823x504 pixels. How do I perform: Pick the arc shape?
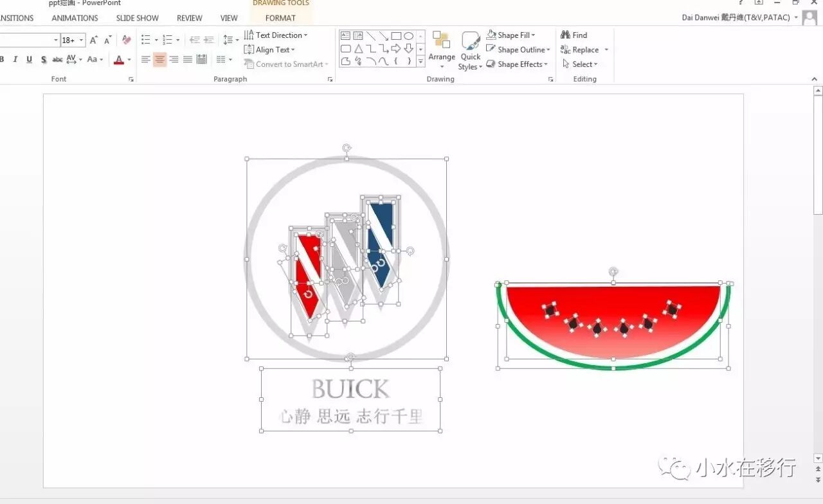point(371,62)
